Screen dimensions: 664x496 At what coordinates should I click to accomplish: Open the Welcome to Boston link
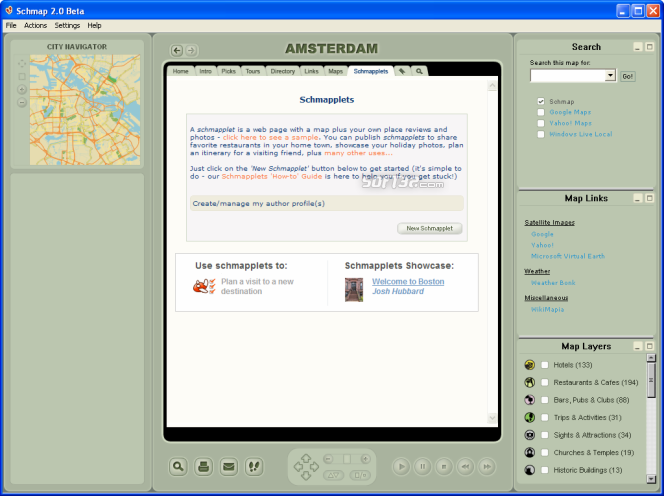click(x=408, y=282)
